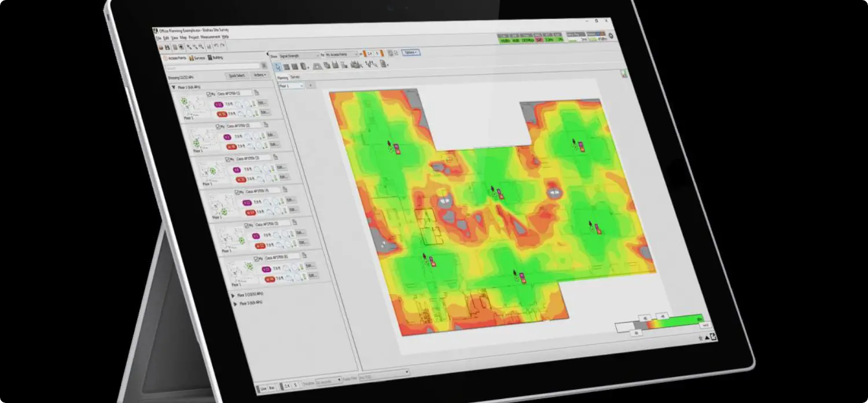Click the orange 2.4 band toggle in visualization bar
The image size is (868, 403).
tap(369, 53)
